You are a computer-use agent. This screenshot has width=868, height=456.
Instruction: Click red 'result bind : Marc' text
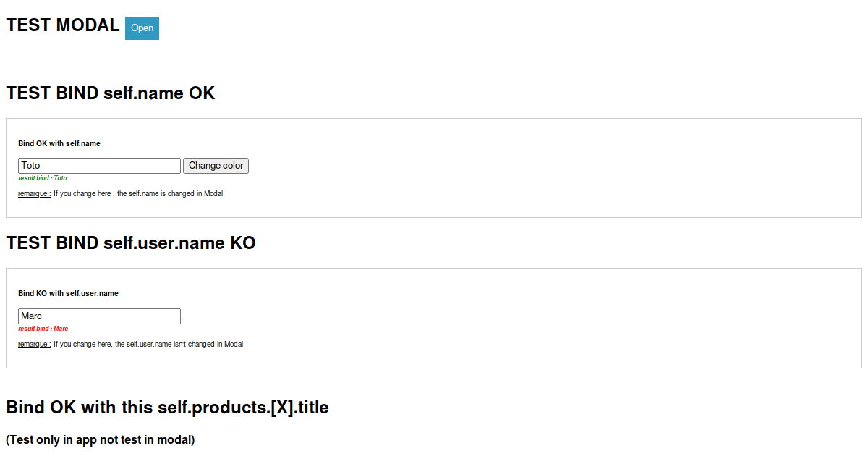pos(43,329)
